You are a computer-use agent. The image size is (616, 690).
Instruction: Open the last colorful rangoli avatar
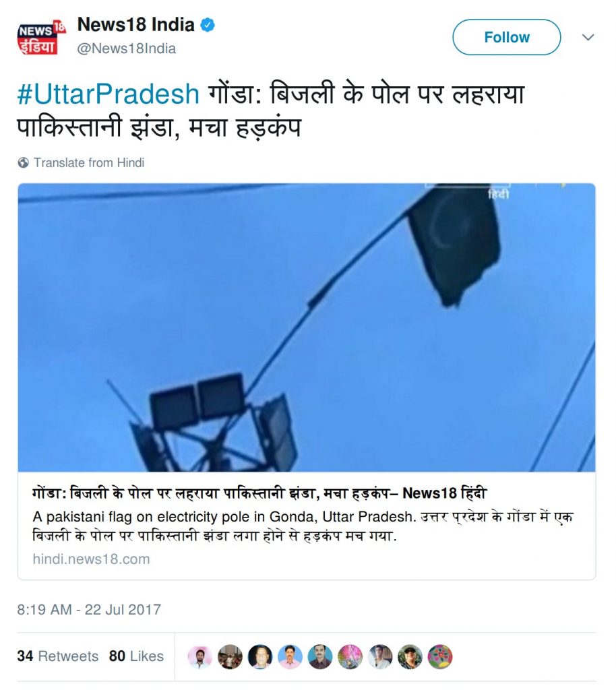click(x=440, y=657)
